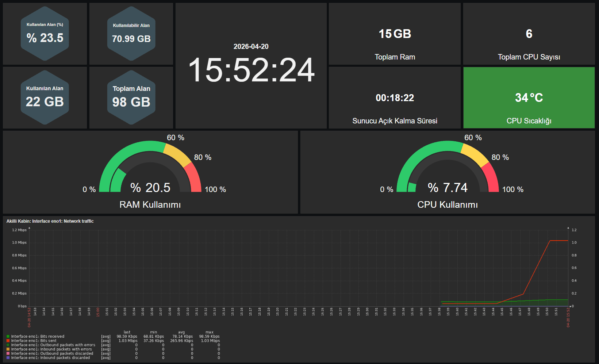Select the 34 °C temperature value
The height and width of the screenshot is (364, 599).
529,97
